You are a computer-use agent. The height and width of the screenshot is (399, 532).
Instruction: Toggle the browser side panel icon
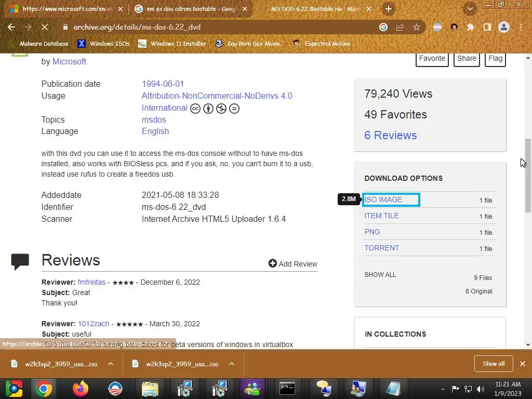[487, 27]
